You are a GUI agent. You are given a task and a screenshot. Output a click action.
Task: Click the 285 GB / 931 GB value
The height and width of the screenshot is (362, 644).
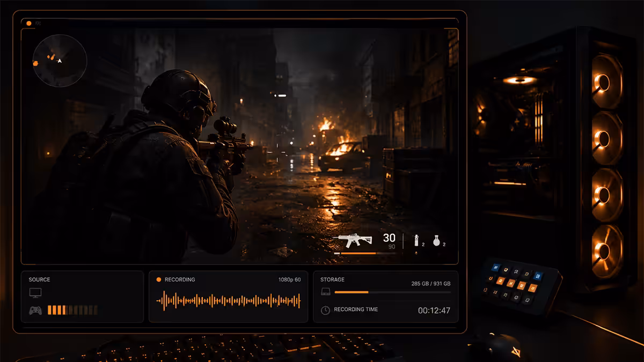click(x=431, y=283)
